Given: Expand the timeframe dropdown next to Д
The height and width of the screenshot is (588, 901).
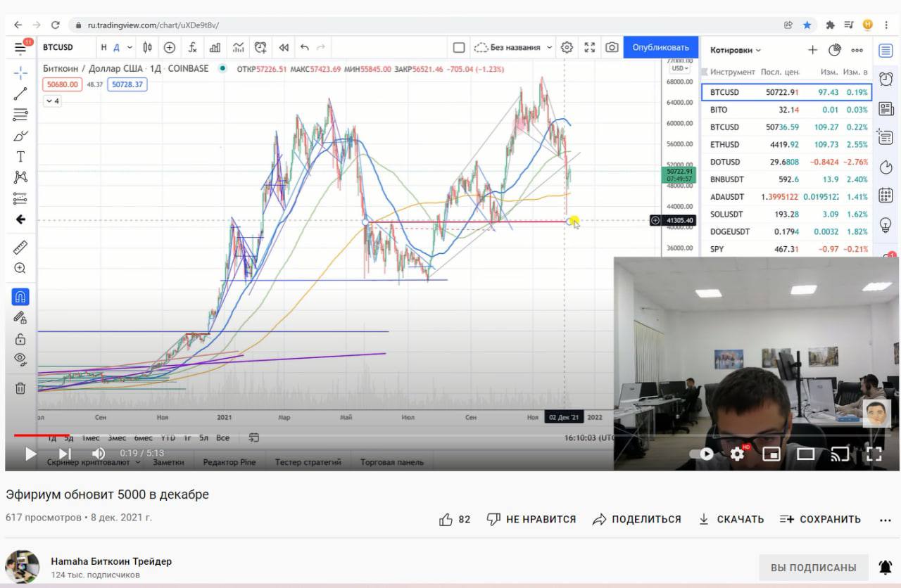Looking at the screenshot, I should [x=130, y=48].
